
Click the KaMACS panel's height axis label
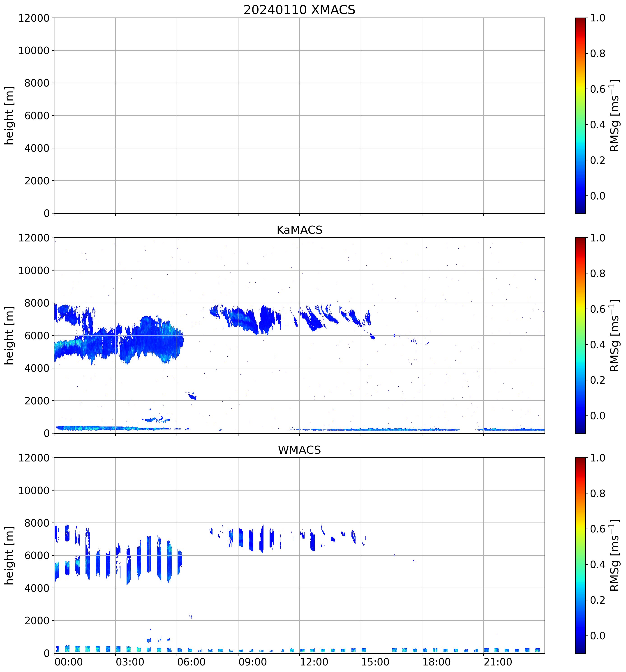pyautogui.click(x=9, y=335)
